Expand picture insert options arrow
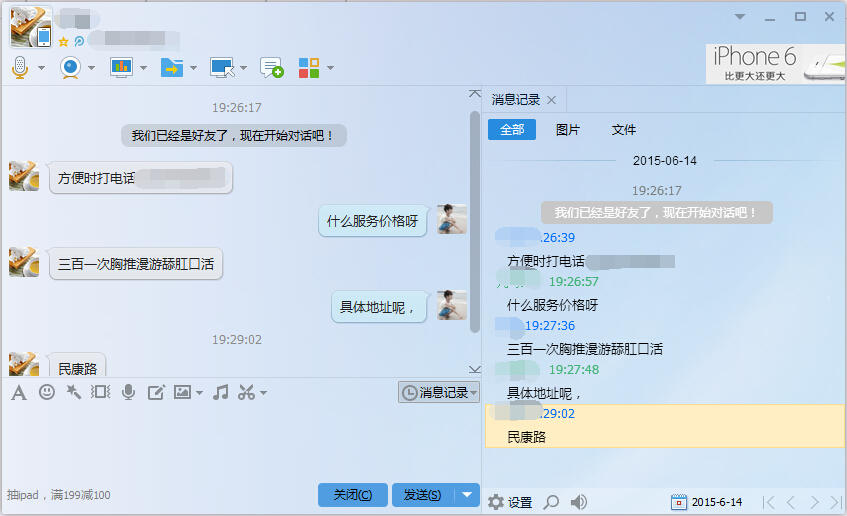The image size is (847, 516). pyautogui.click(x=199, y=393)
